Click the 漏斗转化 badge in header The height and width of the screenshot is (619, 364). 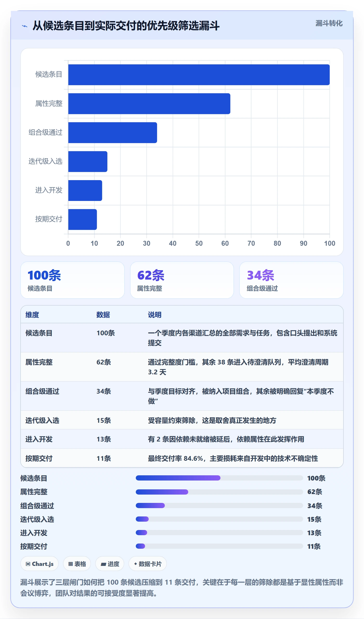tap(329, 23)
